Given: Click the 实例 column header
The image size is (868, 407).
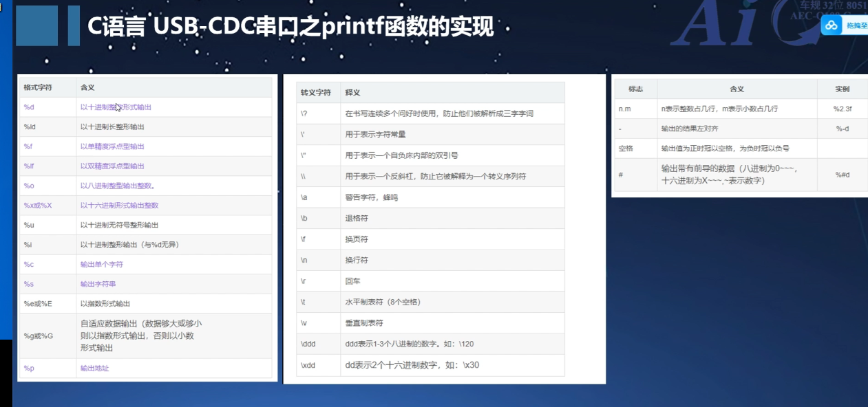Looking at the screenshot, I should tap(843, 89).
